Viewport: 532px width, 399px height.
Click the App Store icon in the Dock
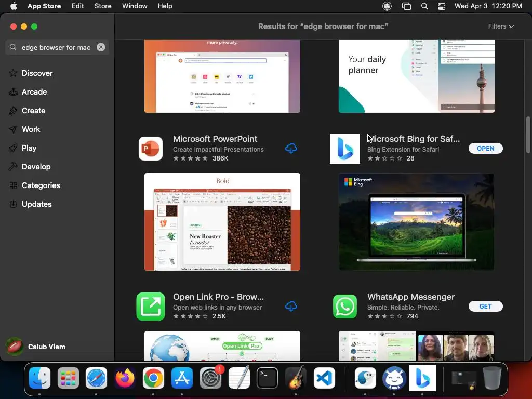click(182, 378)
